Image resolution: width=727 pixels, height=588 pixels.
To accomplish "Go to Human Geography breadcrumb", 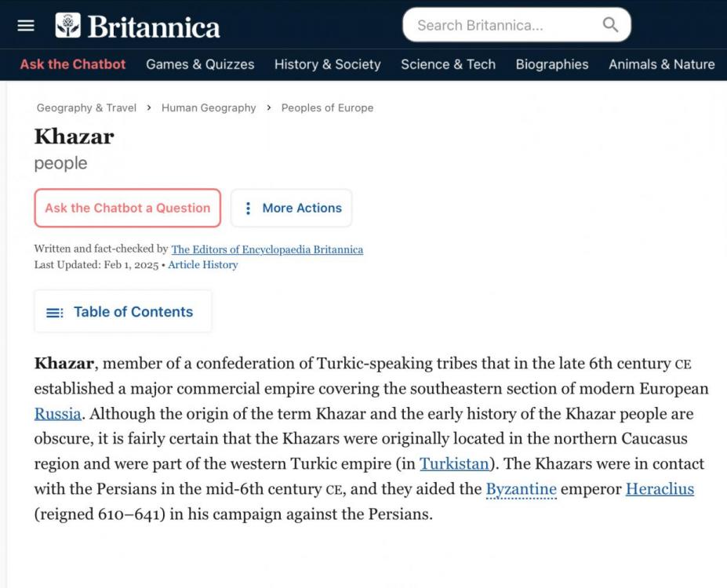I will [x=209, y=108].
